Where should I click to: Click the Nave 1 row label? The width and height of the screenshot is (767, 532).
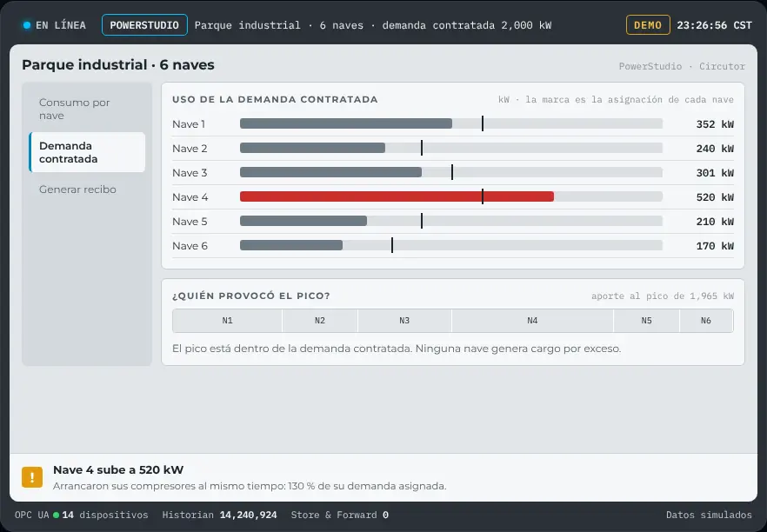[189, 124]
